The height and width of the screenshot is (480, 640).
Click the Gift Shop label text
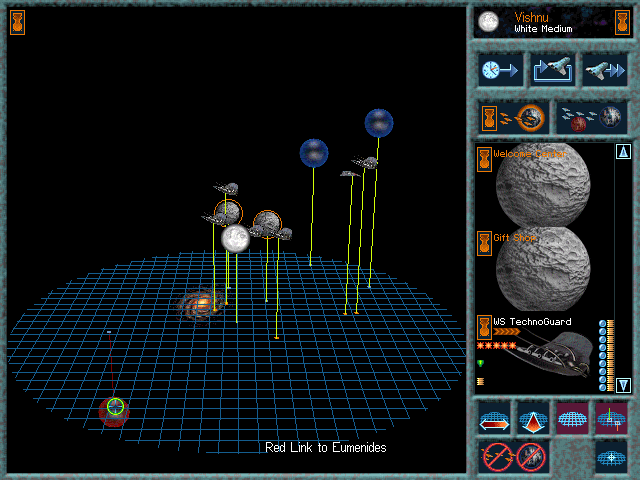coord(514,238)
